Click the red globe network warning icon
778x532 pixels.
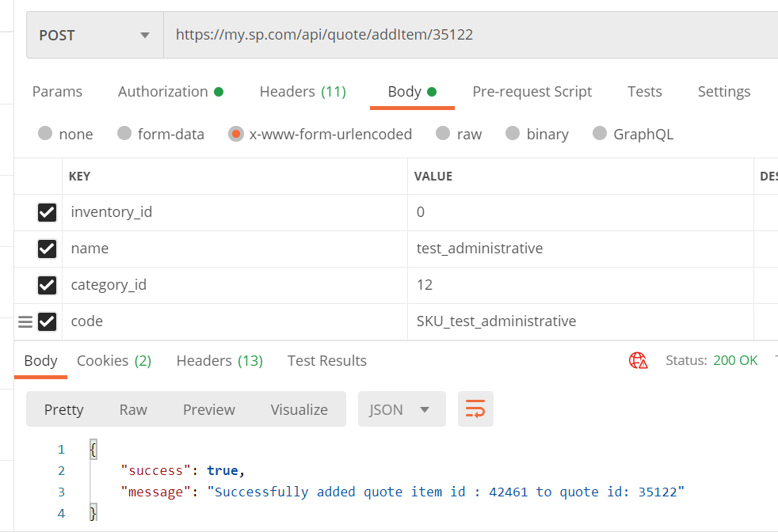point(639,361)
